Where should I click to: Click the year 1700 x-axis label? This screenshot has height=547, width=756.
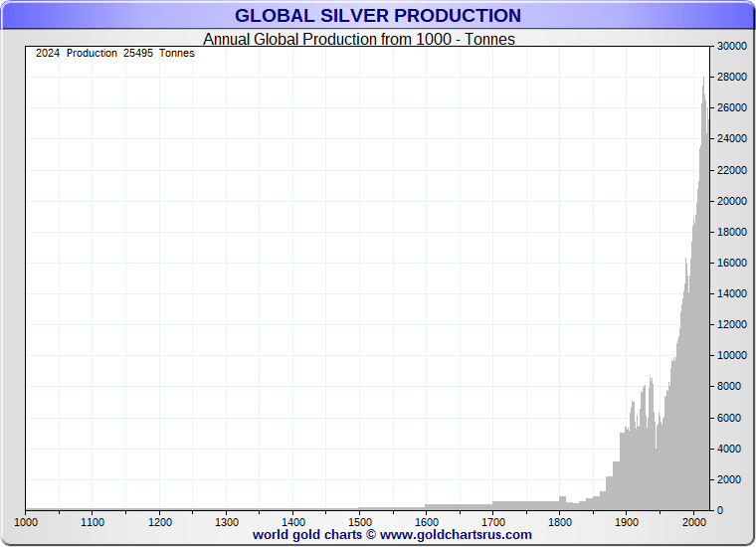(492, 521)
